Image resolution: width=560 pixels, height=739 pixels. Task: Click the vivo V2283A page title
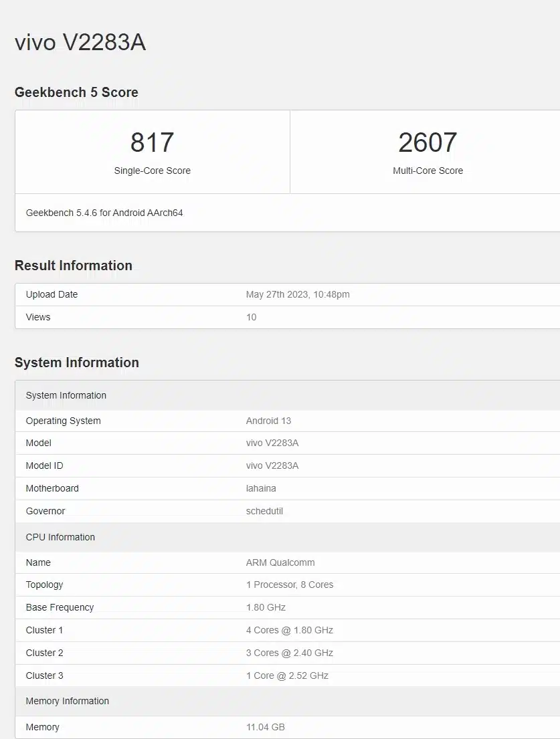click(x=80, y=43)
